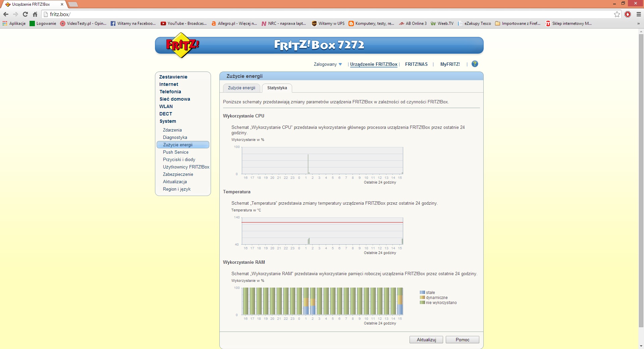
Task: Click inside the address bar
Action: click(134, 14)
